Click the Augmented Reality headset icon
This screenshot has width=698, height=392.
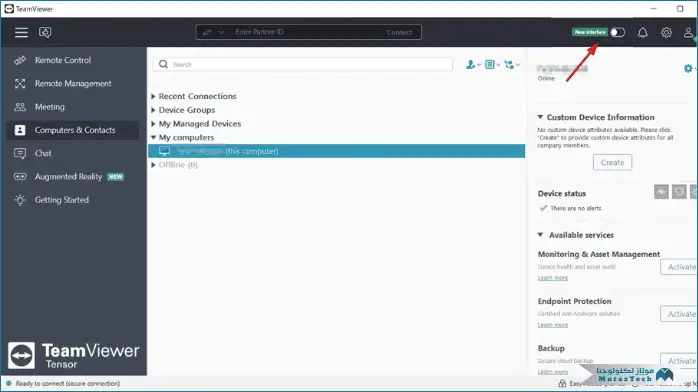[20, 177]
